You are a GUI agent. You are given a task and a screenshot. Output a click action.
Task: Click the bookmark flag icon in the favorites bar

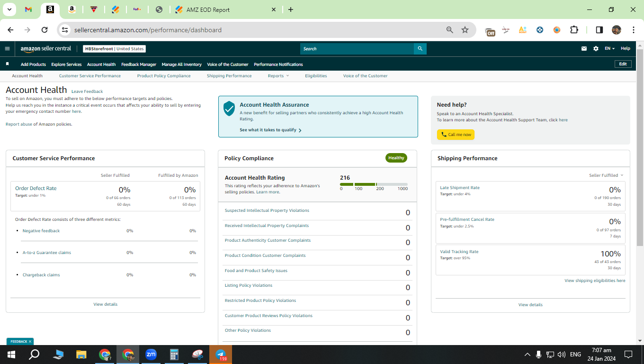7,64
